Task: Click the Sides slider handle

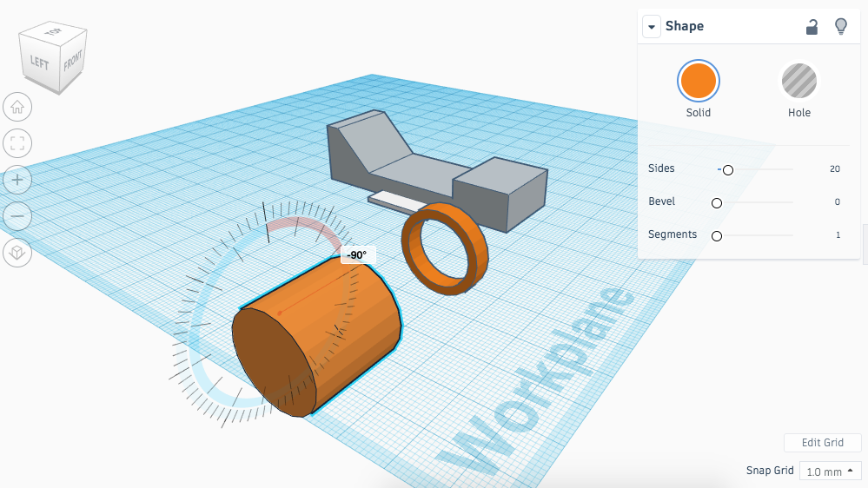Action: (x=728, y=170)
